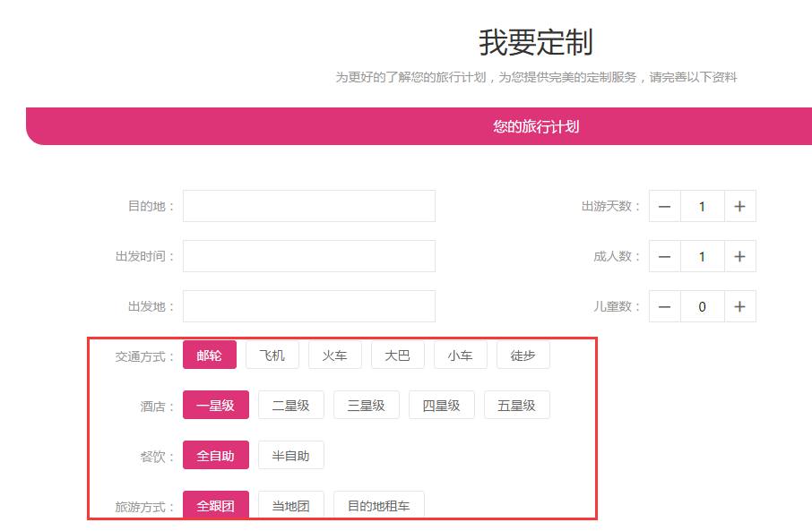Select 当地团 travel style

290,506
